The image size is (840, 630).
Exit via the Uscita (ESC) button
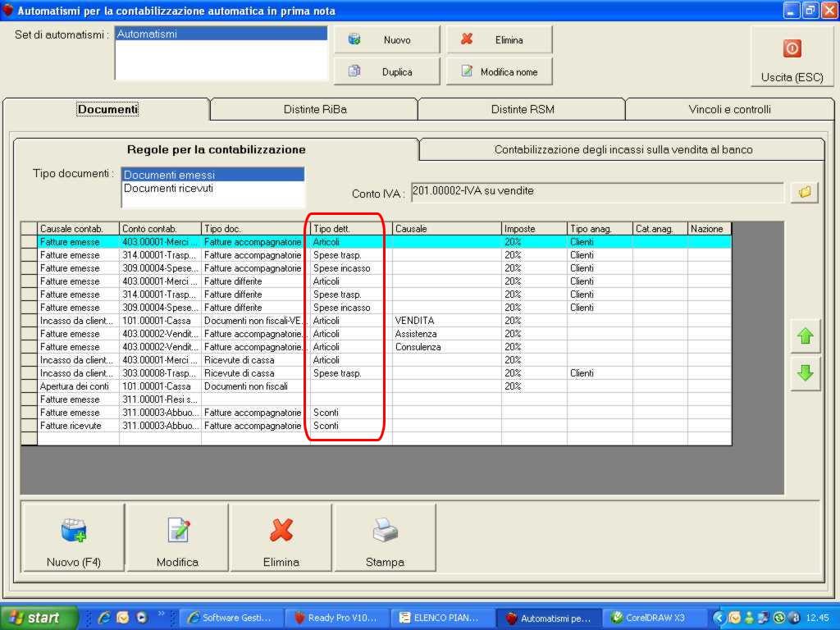792,57
